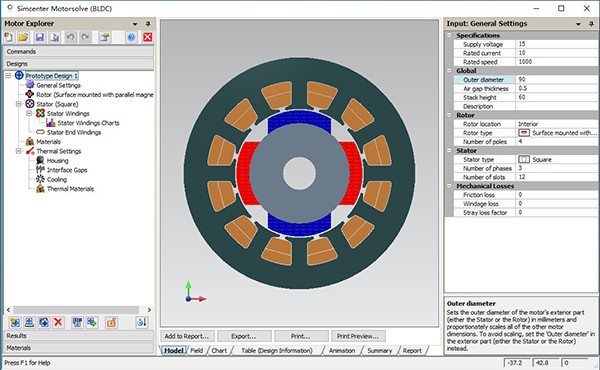Screen dimensions: 600x370
Task: Click the Print Preview button
Action: tap(358, 336)
